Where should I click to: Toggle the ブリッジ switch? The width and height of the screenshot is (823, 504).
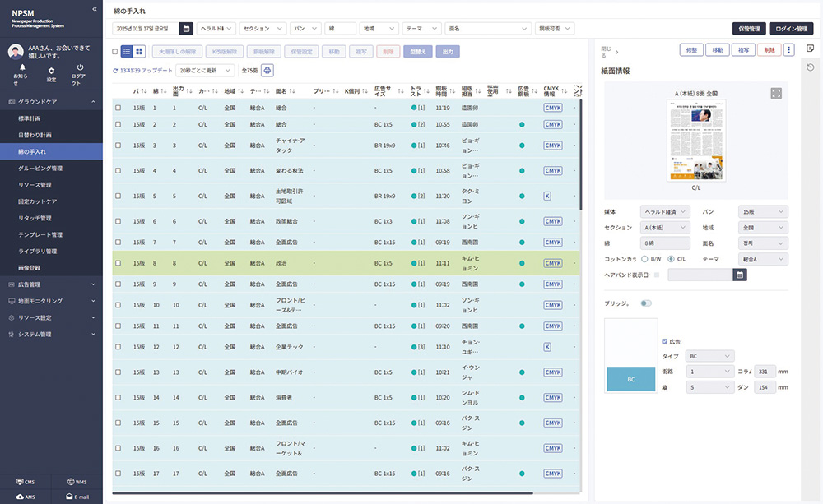pyautogui.click(x=646, y=303)
